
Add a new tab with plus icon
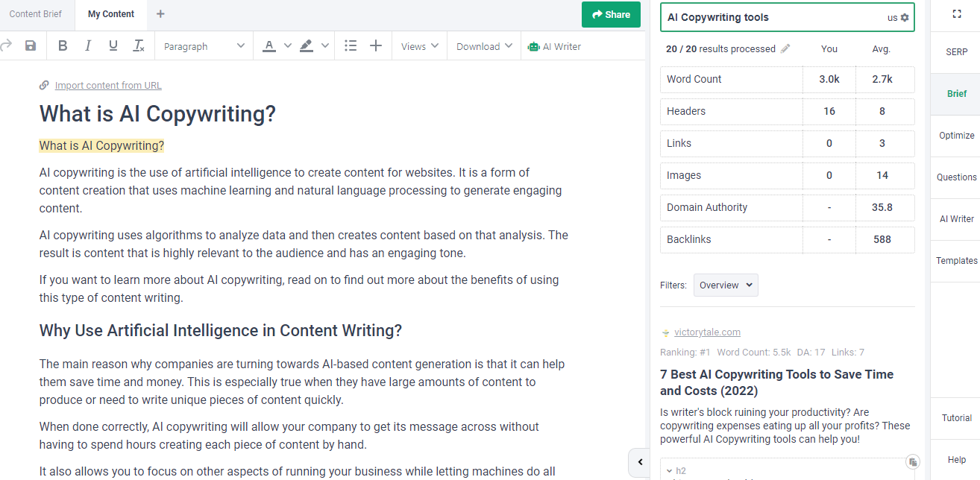pyautogui.click(x=161, y=14)
